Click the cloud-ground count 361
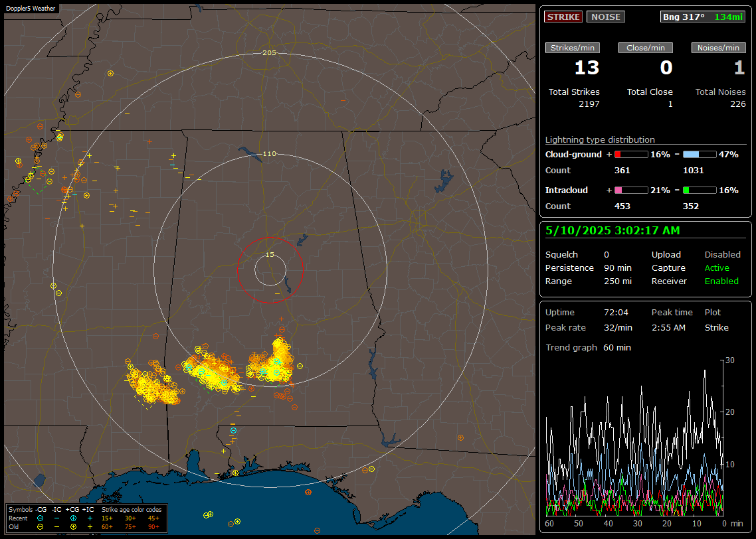The width and height of the screenshot is (756, 539). 622,171
